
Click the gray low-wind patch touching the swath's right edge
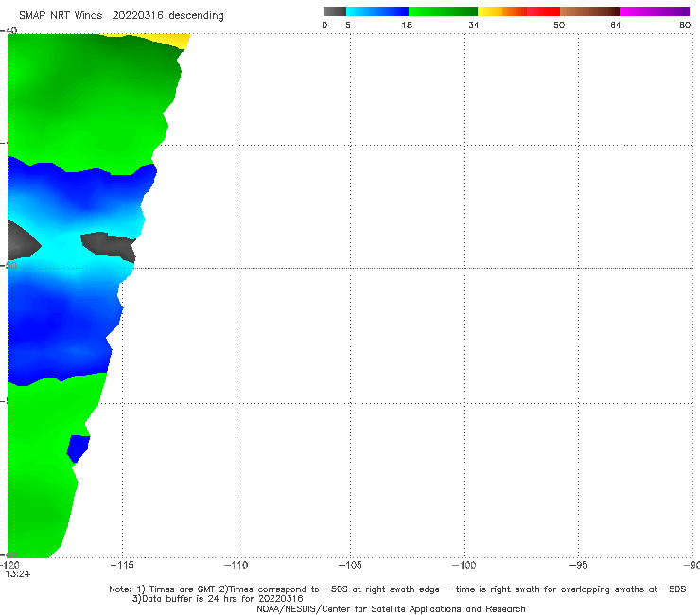pyautogui.click(x=110, y=247)
